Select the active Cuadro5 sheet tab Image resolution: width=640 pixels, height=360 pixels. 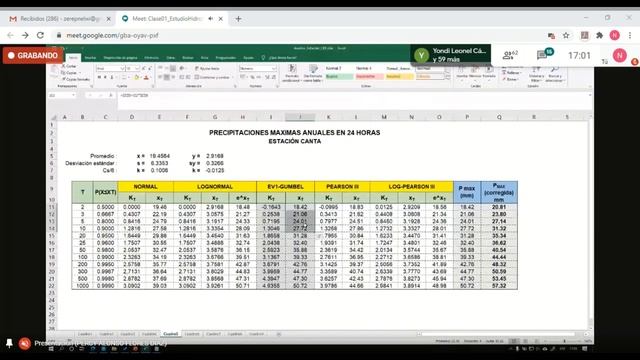coord(171,334)
